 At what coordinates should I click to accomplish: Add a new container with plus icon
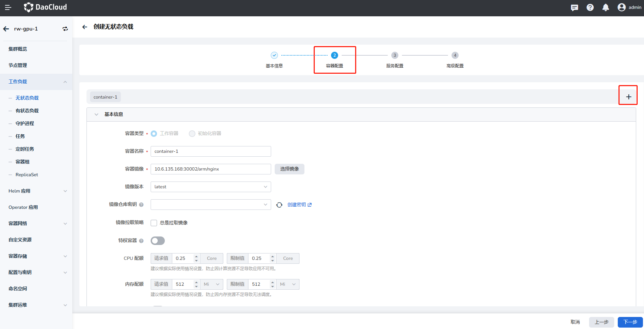(628, 97)
